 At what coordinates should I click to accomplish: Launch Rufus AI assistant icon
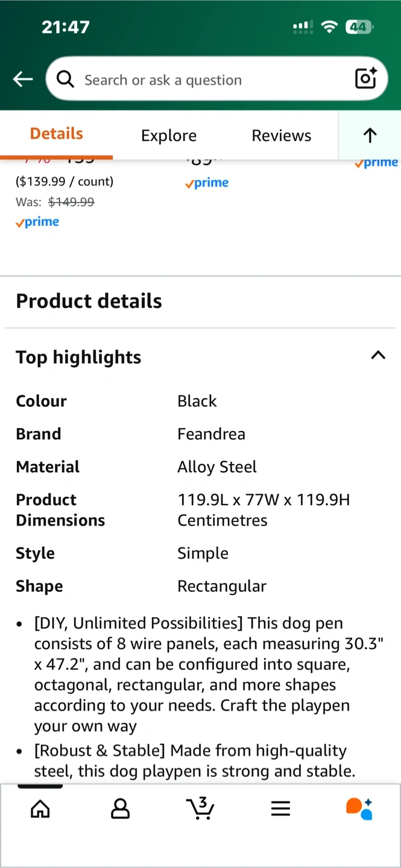[x=359, y=808]
